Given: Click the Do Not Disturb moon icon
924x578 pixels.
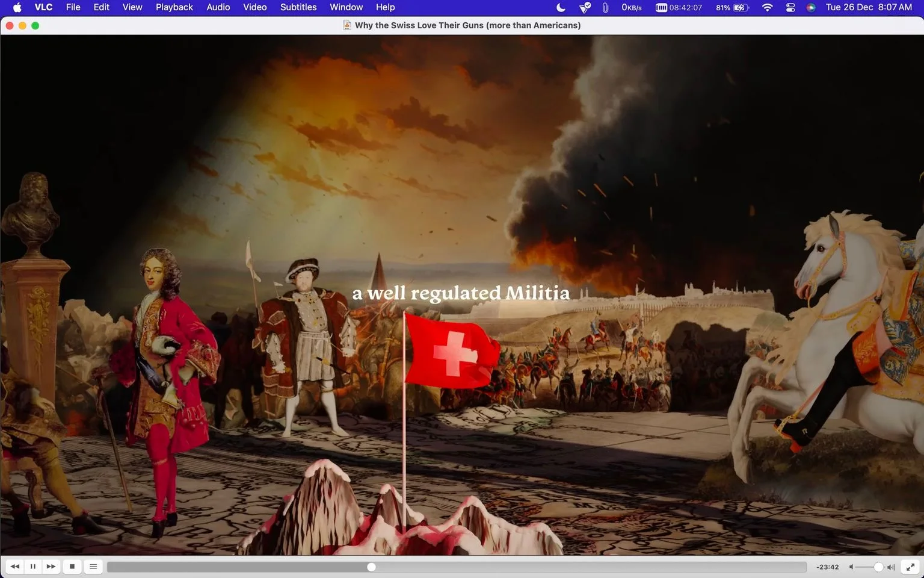Looking at the screenshot, I should pos(561,7).
